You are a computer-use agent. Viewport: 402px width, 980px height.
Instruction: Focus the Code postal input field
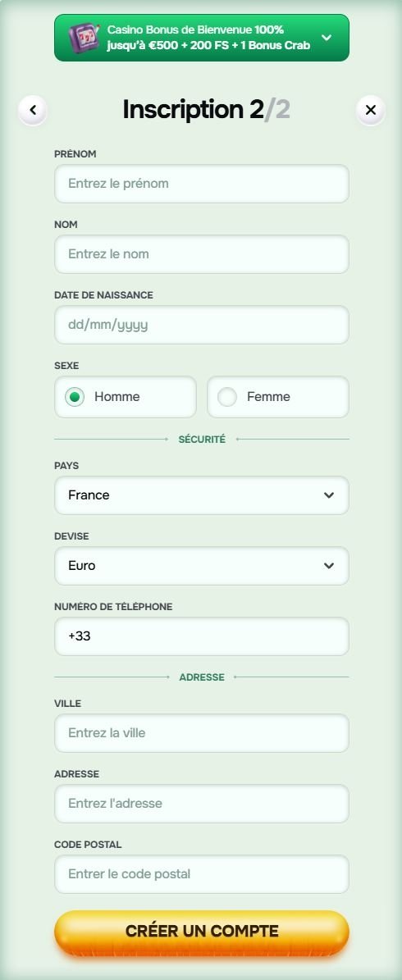(x=201, y=874)
